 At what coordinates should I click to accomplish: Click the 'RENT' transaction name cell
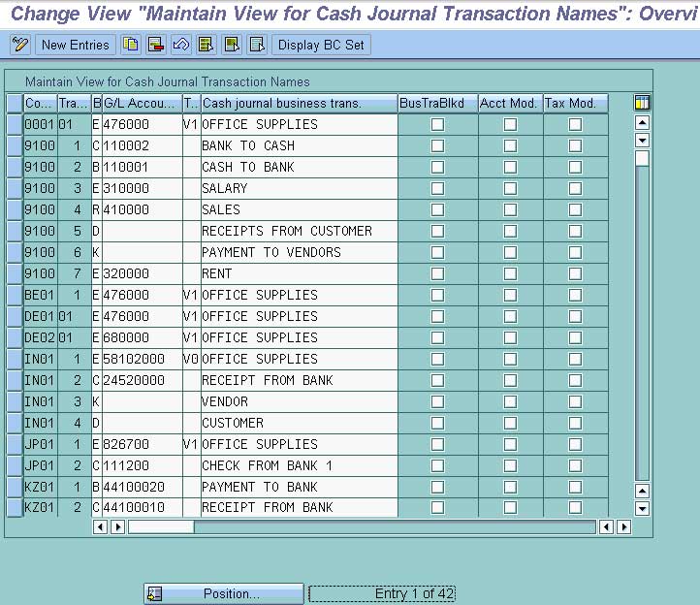[300, 273]
